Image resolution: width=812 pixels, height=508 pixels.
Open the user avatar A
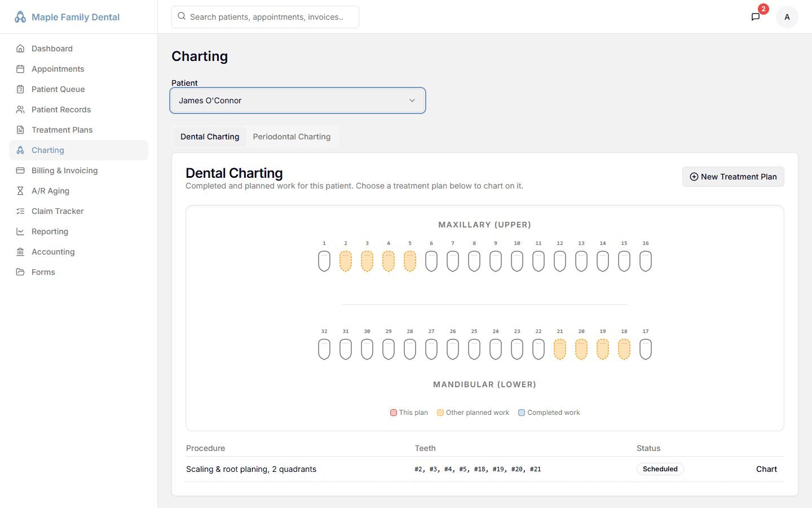(x=787, y=17)
